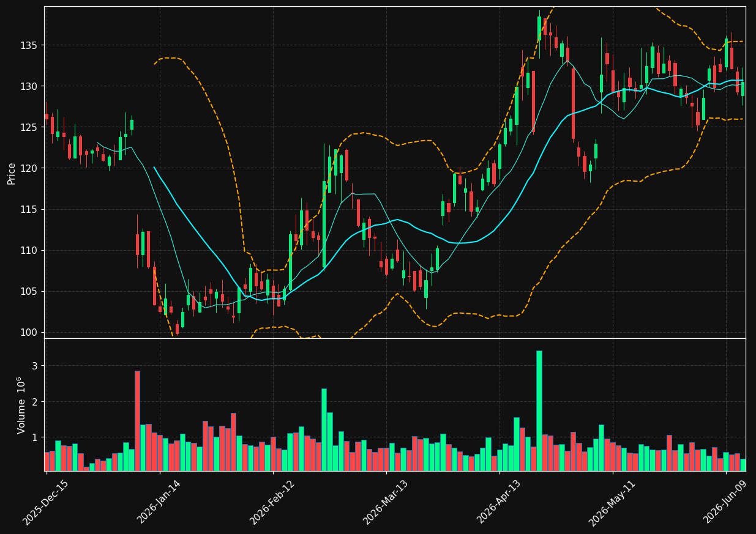This screenshot has width=756, height=534.
Task: Click the 2026-May-11 date label
Action: 612,502
